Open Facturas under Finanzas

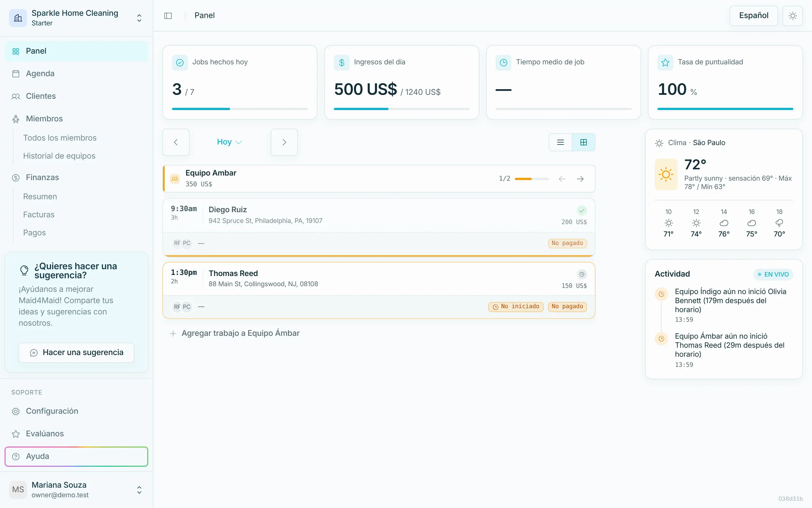(39, 215)
